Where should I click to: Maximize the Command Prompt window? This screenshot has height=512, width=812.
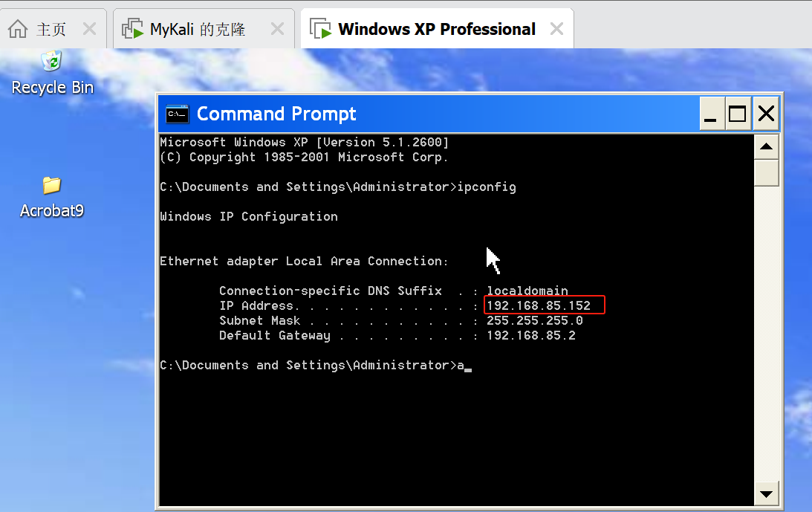[x=738, y=114]
